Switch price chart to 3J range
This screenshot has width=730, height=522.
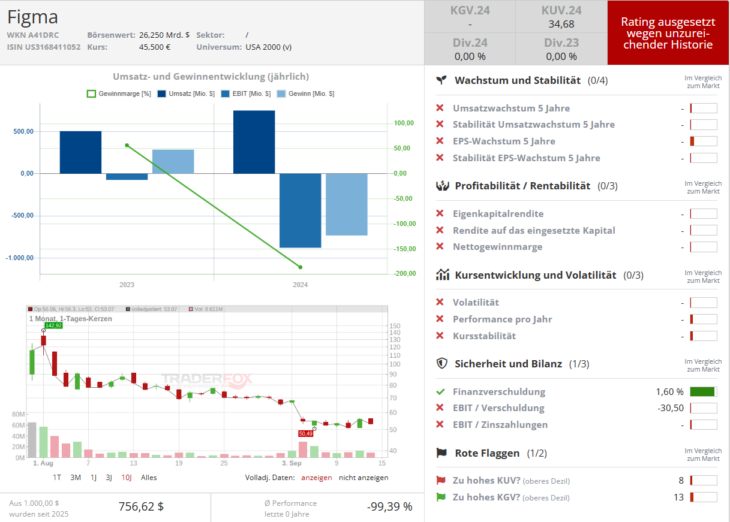coord(109,478)
